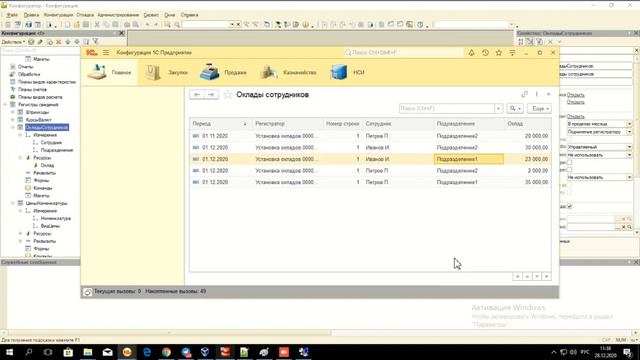Open the НСИ section

[347, 72]
